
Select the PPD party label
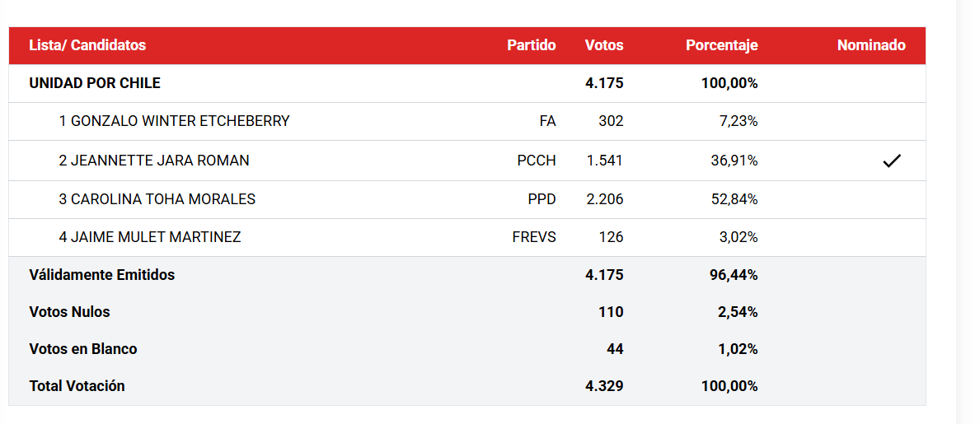click(x=542, y=199)
